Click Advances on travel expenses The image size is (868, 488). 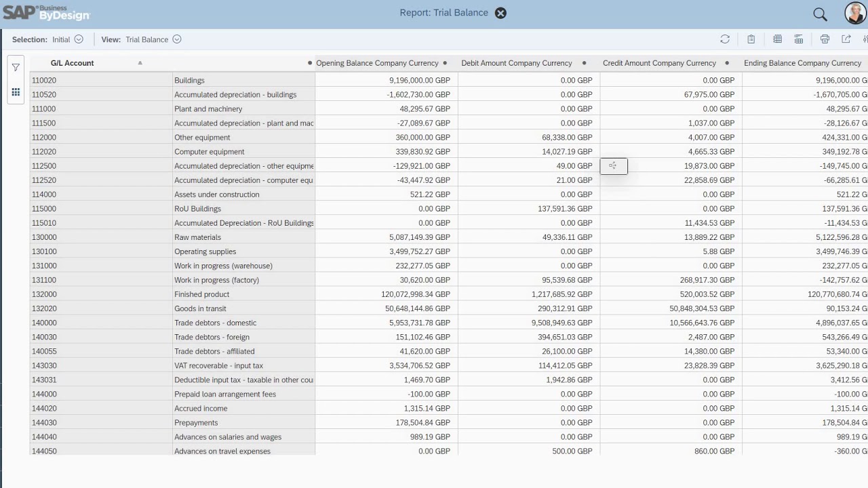click(222, 450)
